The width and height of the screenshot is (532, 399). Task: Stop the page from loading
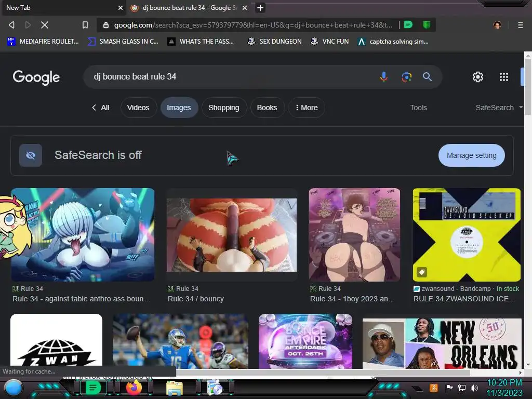pos(45,25)
